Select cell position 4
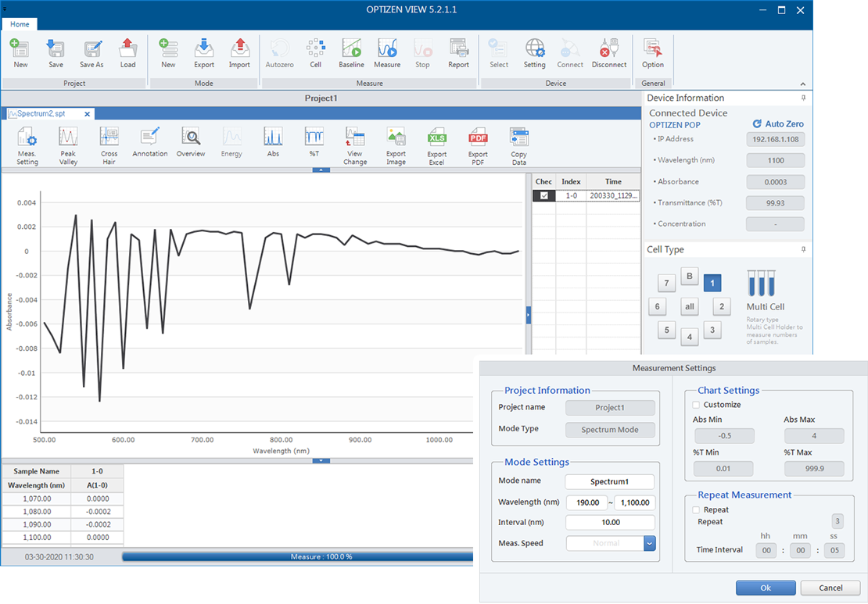 click(x=689, y=336)
